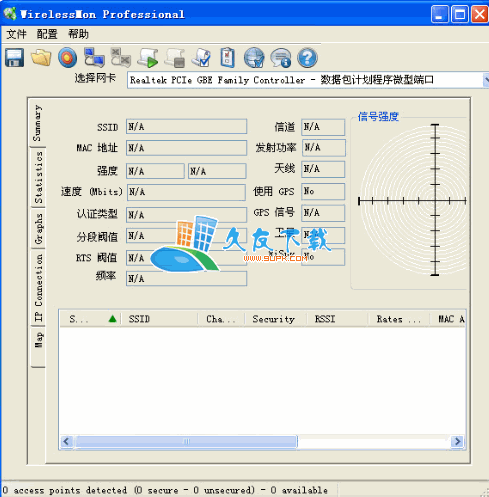The height and width of the screenshot is (497, 489).
Task: Expand the 选择网卡 adapter dropdown
Action: click(x=486, y=80)
